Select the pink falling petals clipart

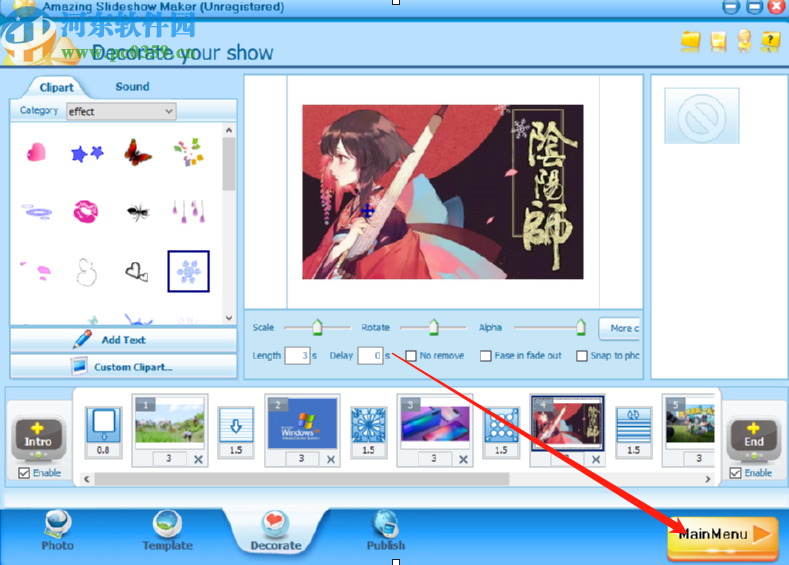pos(36,271)
